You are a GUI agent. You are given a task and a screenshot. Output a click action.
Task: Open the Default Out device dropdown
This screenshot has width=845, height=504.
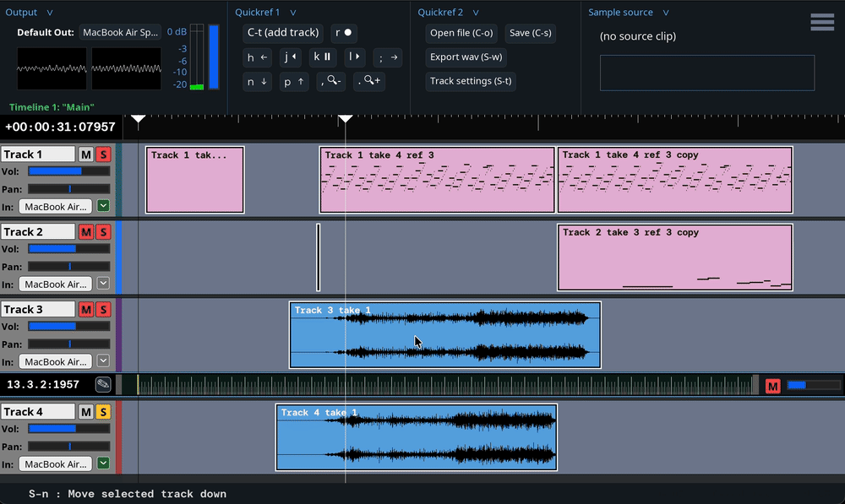[x=120, y=33]
